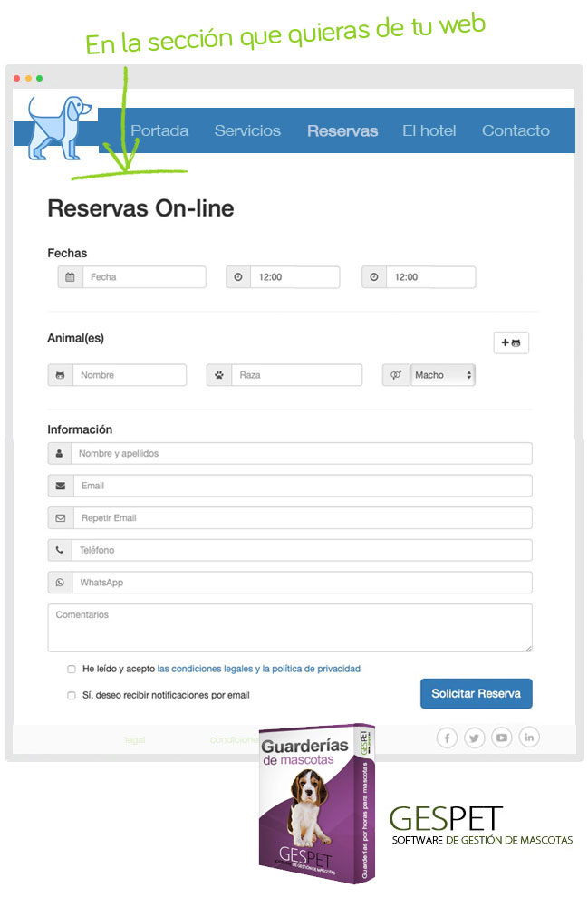Click the phone icon beside Teléfono
Viewport: 588px width, 897px height.
[x=60, y=550]
